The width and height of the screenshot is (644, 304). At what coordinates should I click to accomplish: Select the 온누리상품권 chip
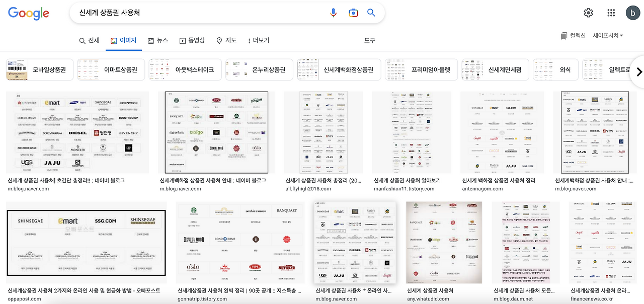click(x=259, y=69)
